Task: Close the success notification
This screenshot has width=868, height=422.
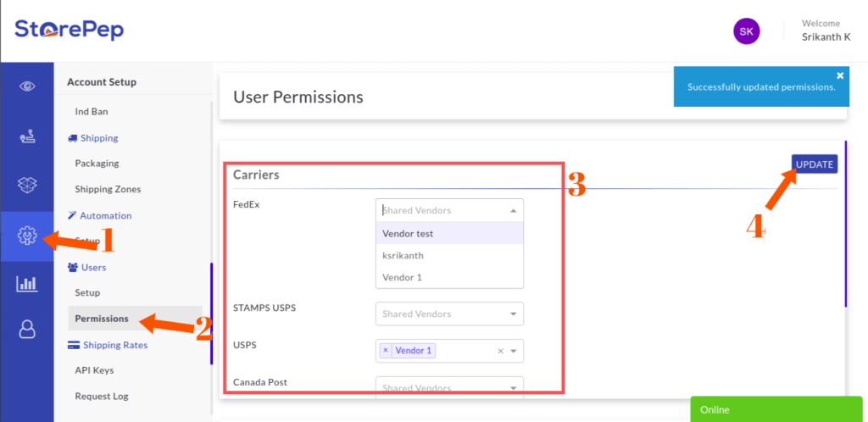Action: click(840, 75)
